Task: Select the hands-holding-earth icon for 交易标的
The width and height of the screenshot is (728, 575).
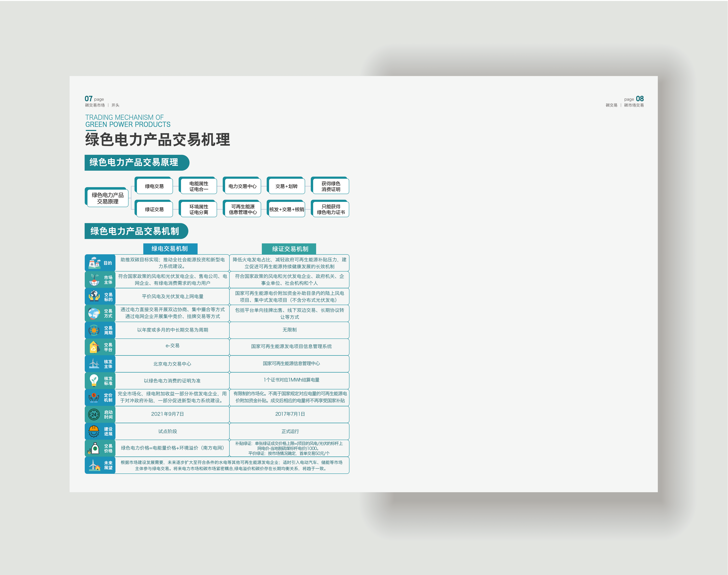Action: 94,296
